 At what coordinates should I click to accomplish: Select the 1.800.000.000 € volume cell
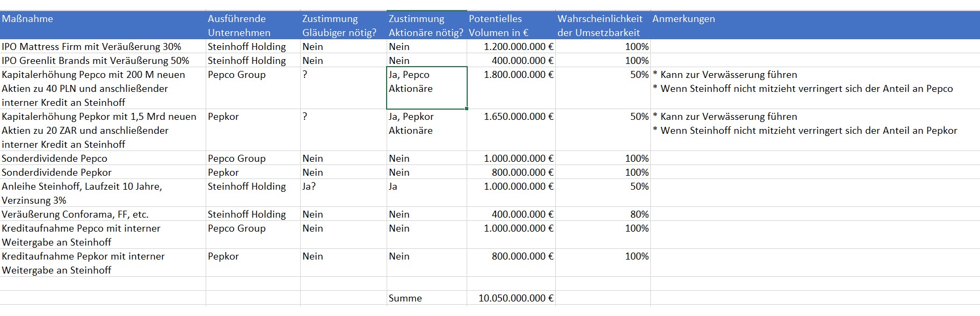point(511,88)
